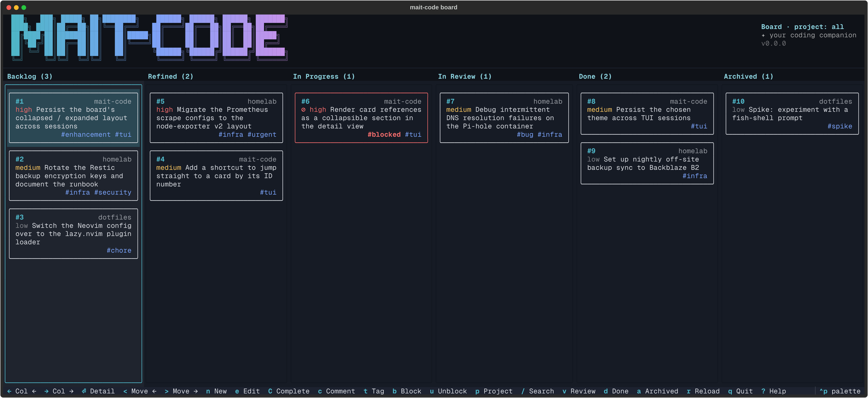The height and width of the screenshot is (398, 868).
Task: Open card #9 nightly off-site backup sync
Action: (x=647, y=163)
